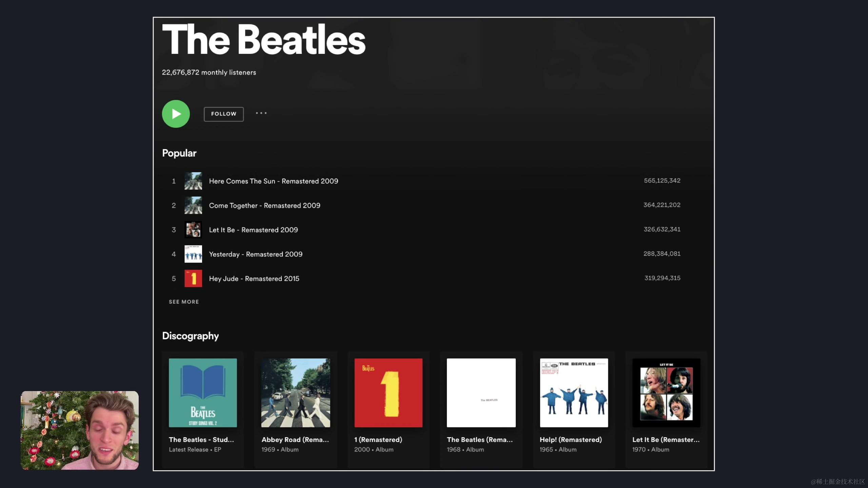Open The Beatles Study Songs EP cover
Viewport: 868px width, 488px height.
point(203,393)
